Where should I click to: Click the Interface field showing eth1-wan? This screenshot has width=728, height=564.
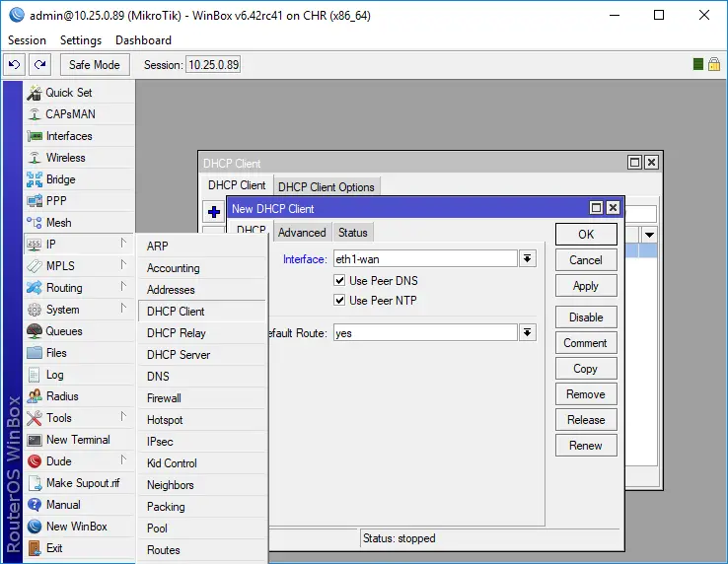(x=425, y=258)
